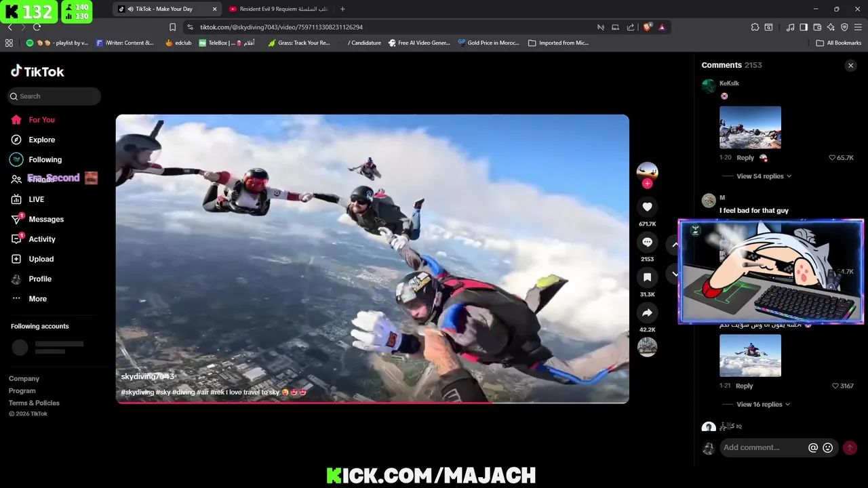Open Imported from Mic... bookmarks folder

tap(559, 43)
